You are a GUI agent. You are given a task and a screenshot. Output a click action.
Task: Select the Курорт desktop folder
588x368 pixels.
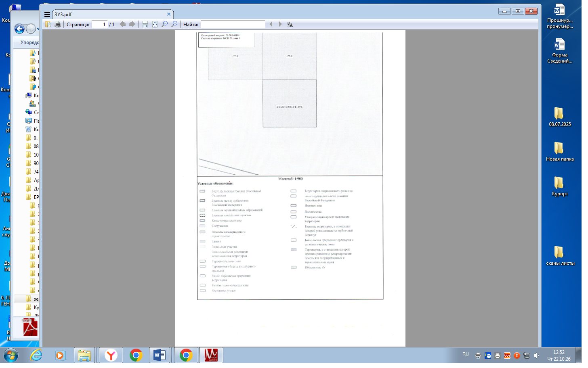pos(560,186)
